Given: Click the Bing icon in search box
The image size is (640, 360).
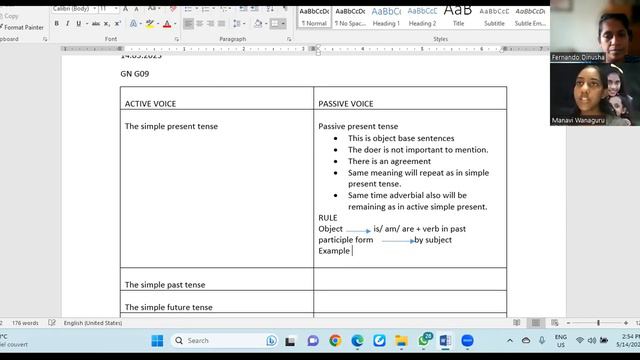Looking at the screenshot, I should coord(271,340).
